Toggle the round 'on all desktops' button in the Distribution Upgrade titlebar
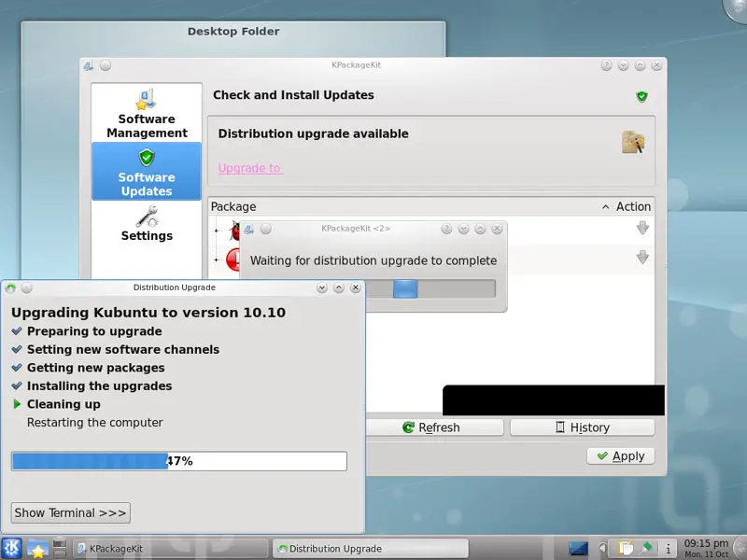The height and width of the screenshot is (560, 747). click(27, 287)
